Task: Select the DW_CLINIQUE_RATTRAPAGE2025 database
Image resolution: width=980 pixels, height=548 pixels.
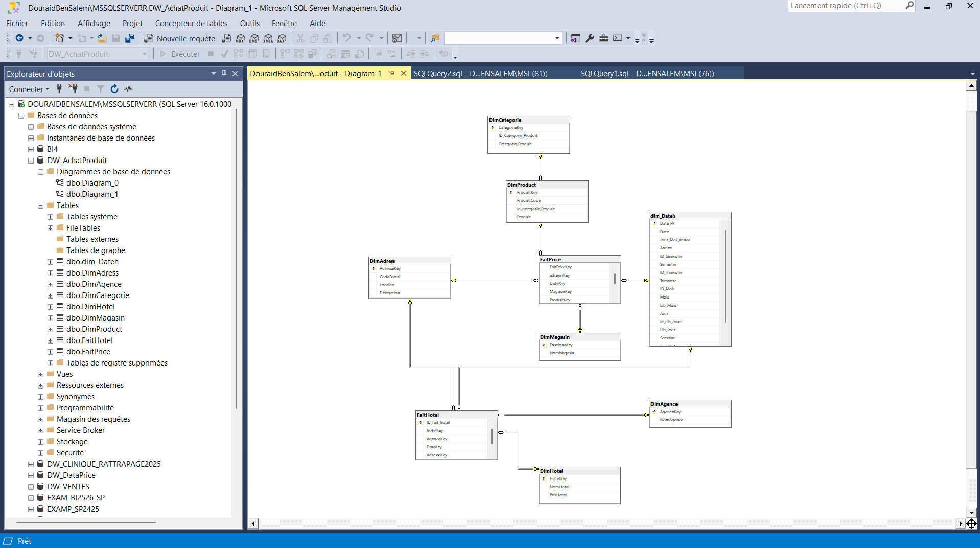Action: point(104,464)
